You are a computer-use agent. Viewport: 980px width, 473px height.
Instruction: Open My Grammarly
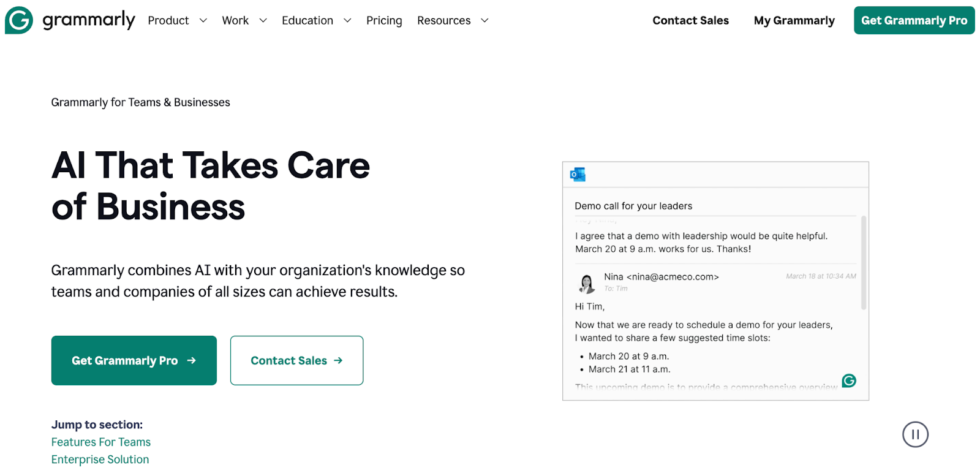tap(794, 20)
